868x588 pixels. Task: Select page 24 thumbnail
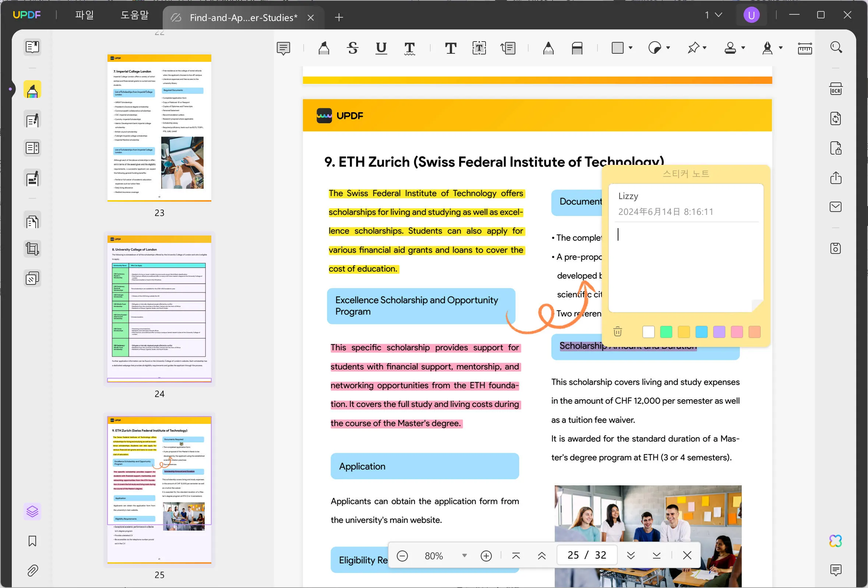[159, 309]
